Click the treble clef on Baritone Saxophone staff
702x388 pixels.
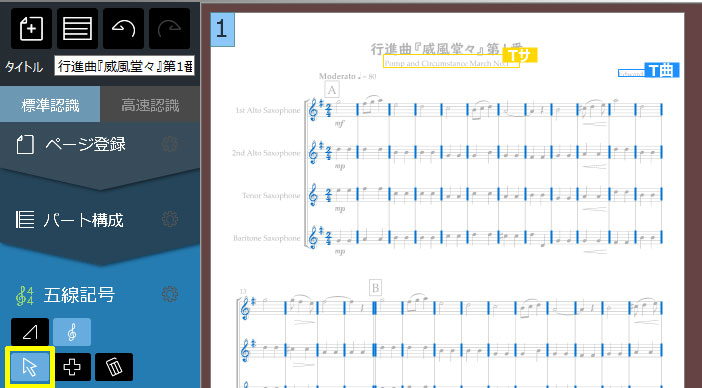(x=313, y=238)
